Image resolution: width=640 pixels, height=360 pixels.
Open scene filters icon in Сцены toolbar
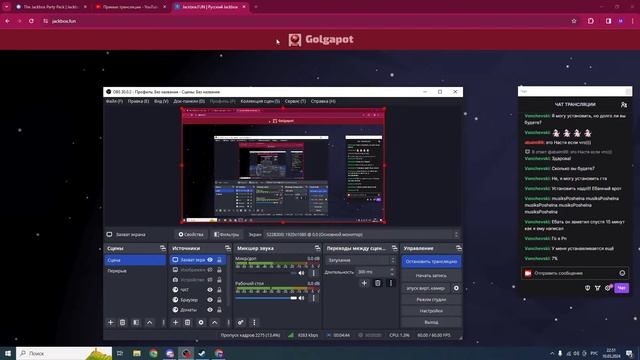136,322
